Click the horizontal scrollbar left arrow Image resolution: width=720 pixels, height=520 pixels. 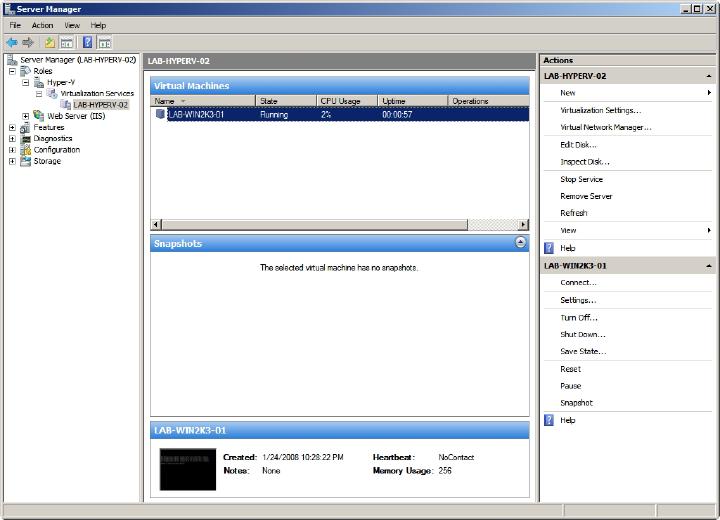pyautogui.click(x=156, y=224)
